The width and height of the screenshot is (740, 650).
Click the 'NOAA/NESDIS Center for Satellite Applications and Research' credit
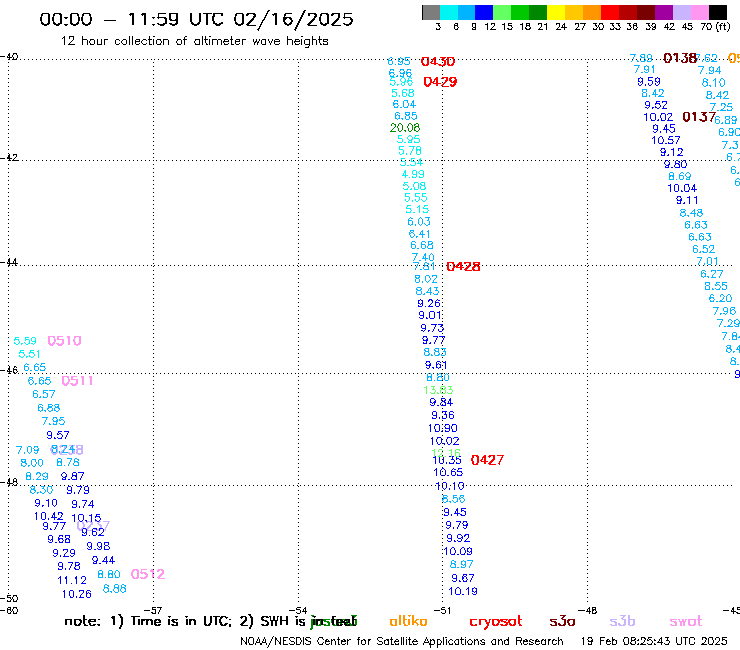(x=402, y=641)
